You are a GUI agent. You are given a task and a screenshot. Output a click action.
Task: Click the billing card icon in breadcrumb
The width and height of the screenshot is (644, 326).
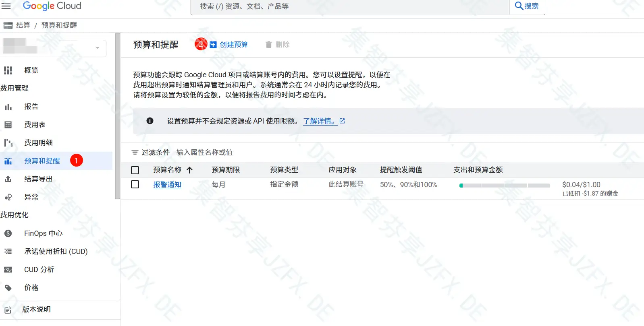[8, 25]
